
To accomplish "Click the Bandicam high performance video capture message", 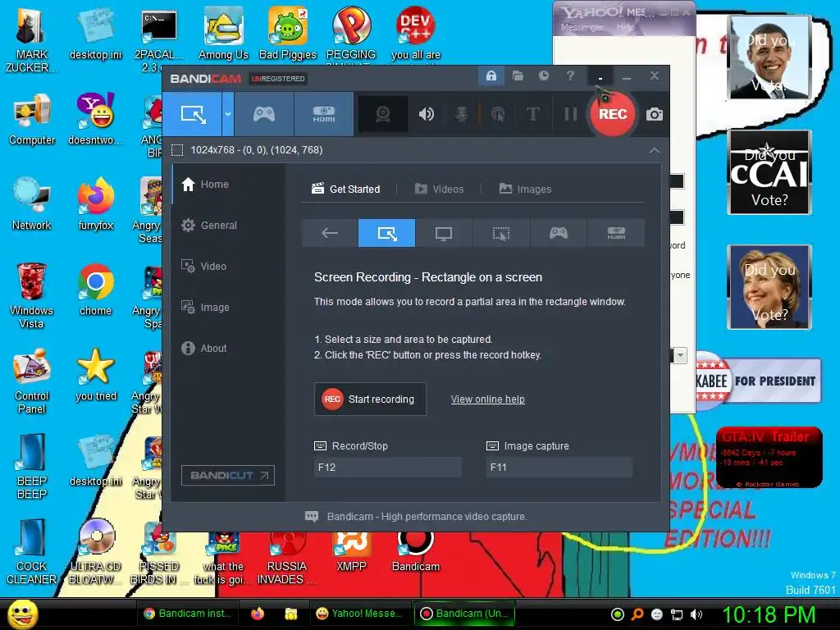I will click(427, 517).
